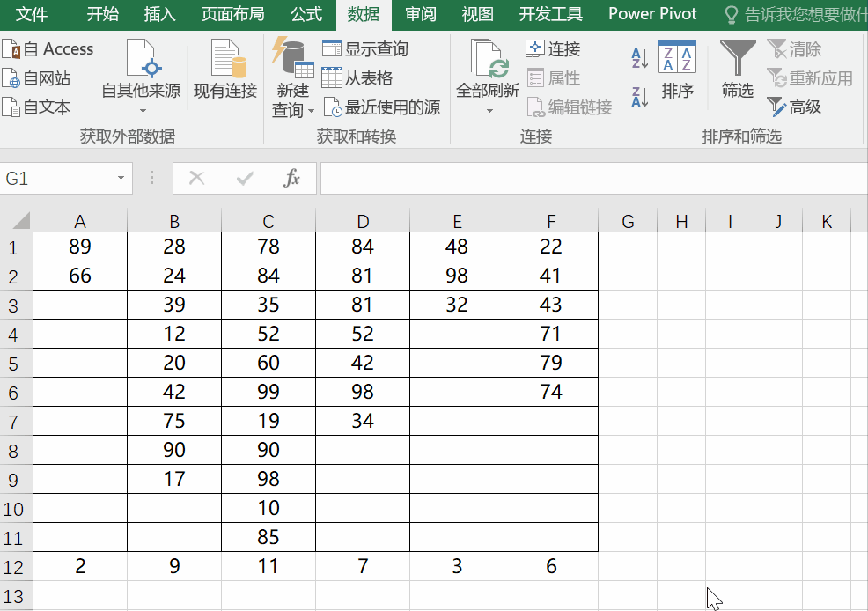Image resolution: width=868 pixels, height=611 pixels.
Task: Click cell B9 containing 17
Action: [x=174, y=479]
